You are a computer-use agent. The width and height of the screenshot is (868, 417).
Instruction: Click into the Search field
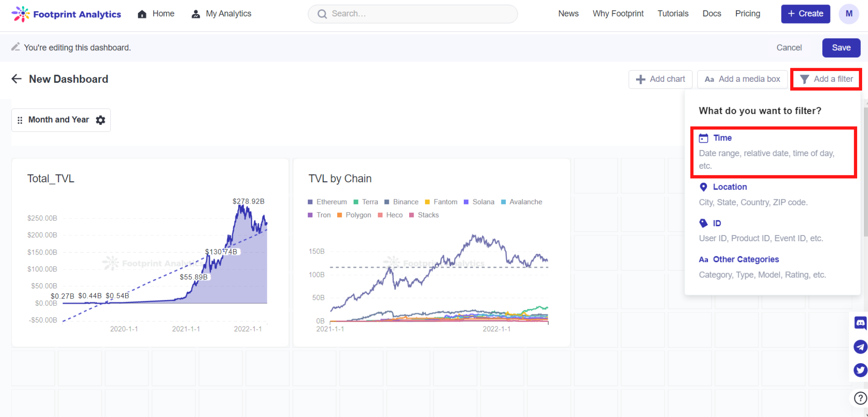point(412,14)
